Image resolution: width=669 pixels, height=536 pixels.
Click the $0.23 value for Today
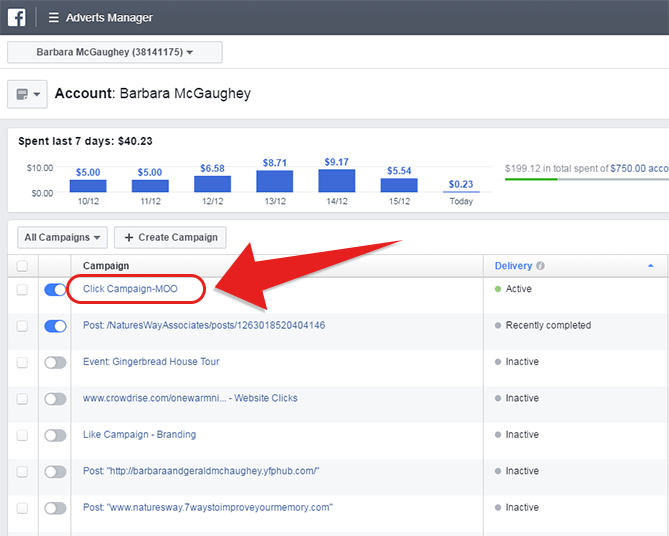[x=461, y=184]
